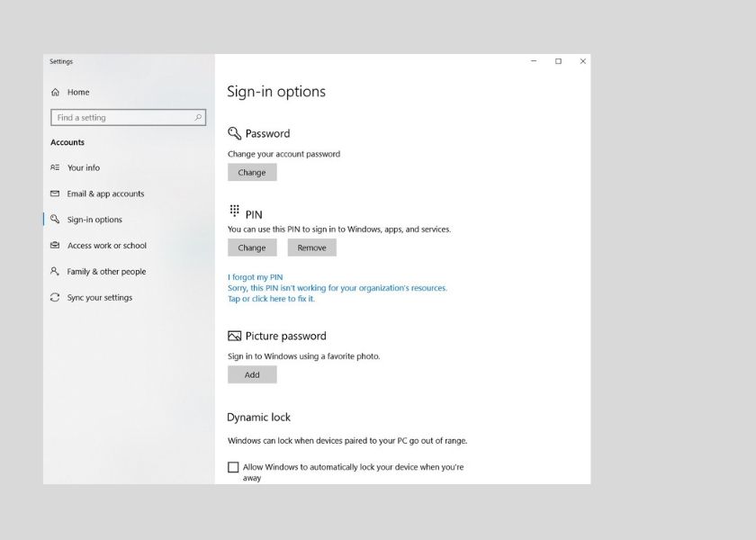Click the Access work or school briefcase icon
756x540 pixels.
55,245
